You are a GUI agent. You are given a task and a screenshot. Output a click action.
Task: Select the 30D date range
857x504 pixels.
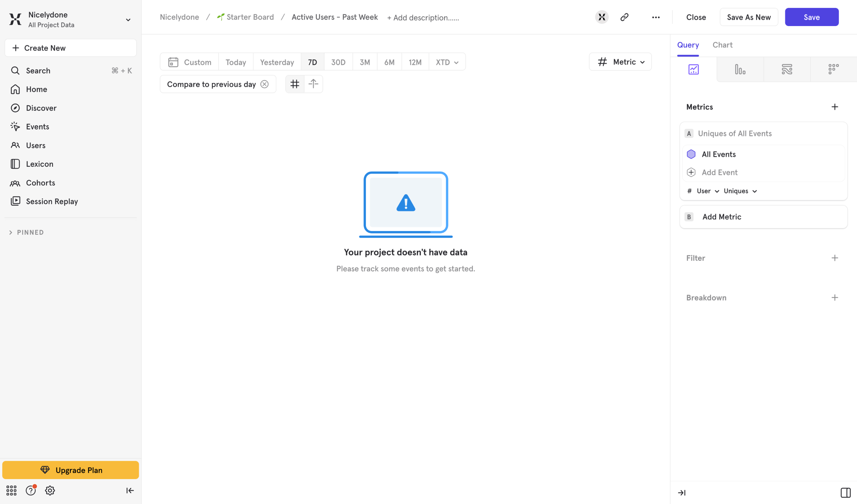click(x=338, y=62)
